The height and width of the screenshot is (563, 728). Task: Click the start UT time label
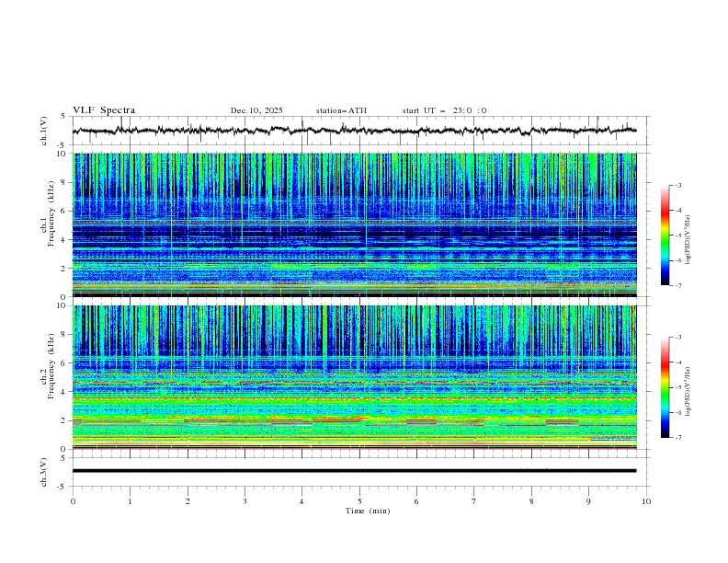444,110
